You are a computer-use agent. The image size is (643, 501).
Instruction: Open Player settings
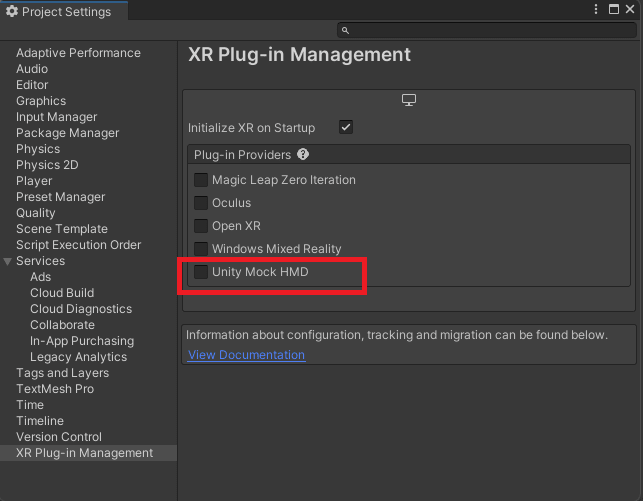34,181
